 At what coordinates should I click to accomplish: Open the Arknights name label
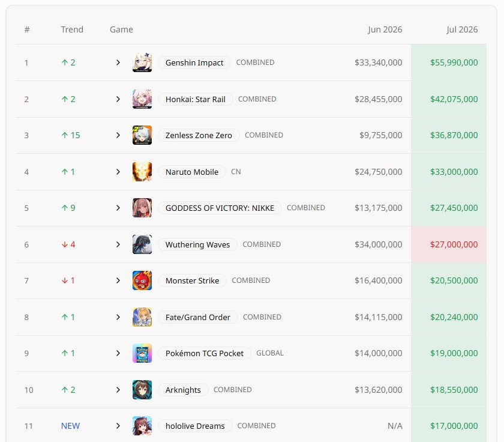pos(183,390)
